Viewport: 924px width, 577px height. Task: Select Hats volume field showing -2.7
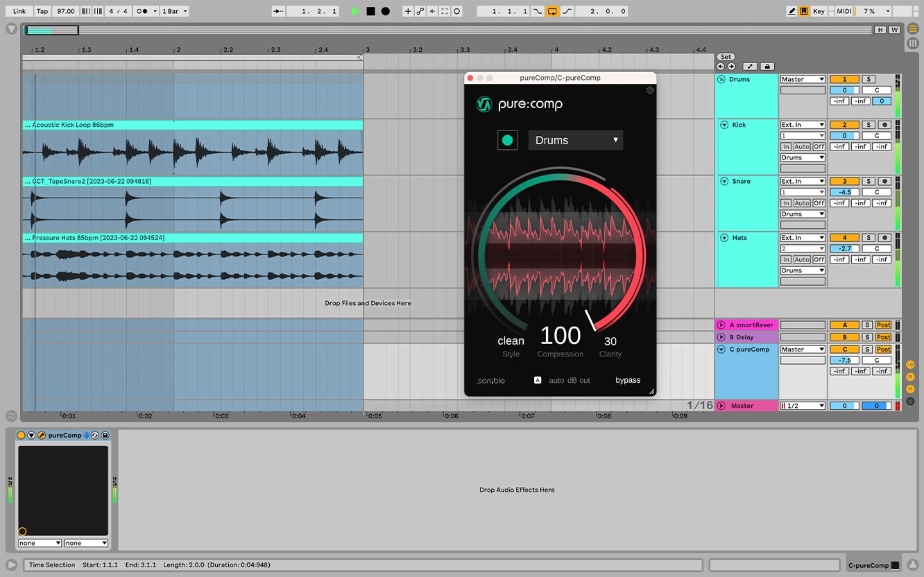pyautogui.click(x=844, y=248)
